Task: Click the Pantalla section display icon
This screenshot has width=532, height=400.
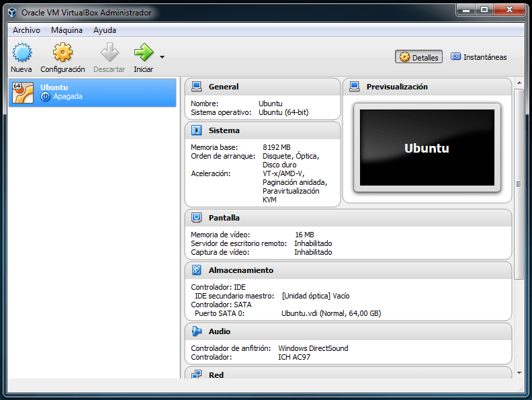Action: coord(196,218)
